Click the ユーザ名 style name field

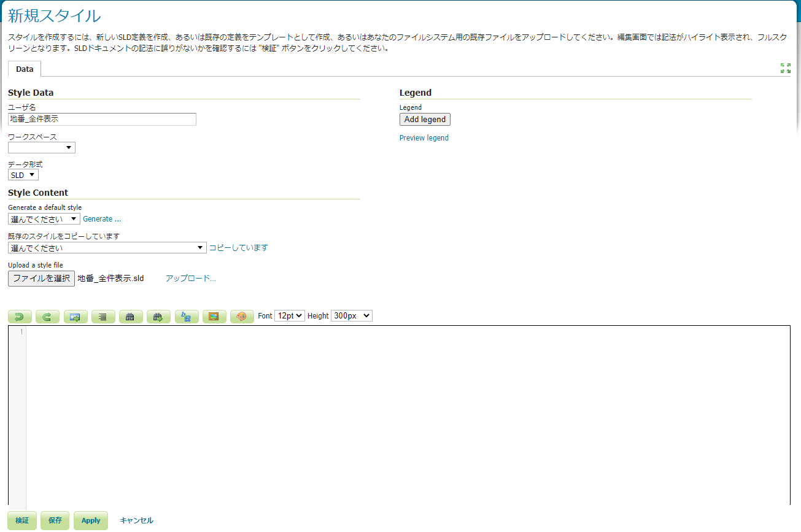coord(102,120)
